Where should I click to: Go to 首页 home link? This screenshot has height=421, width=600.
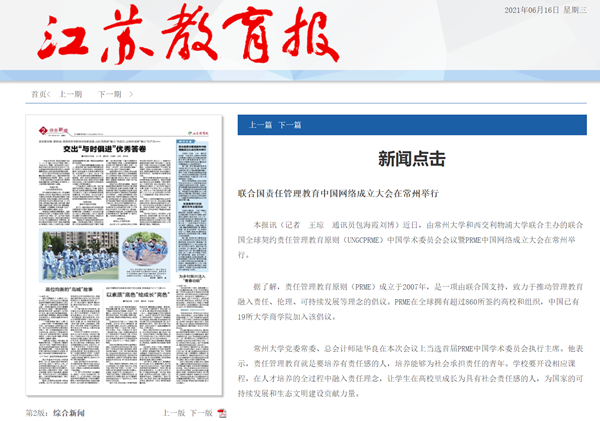coord(39,93)
